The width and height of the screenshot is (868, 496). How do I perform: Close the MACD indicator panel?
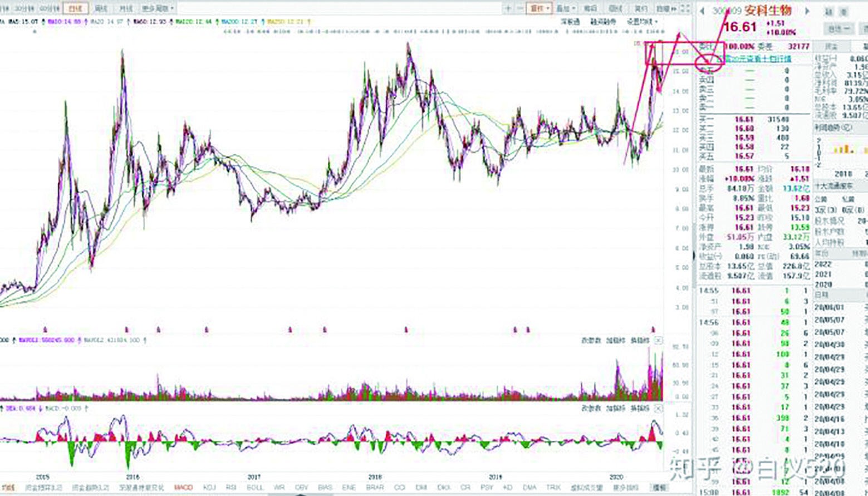click(658, 409)
